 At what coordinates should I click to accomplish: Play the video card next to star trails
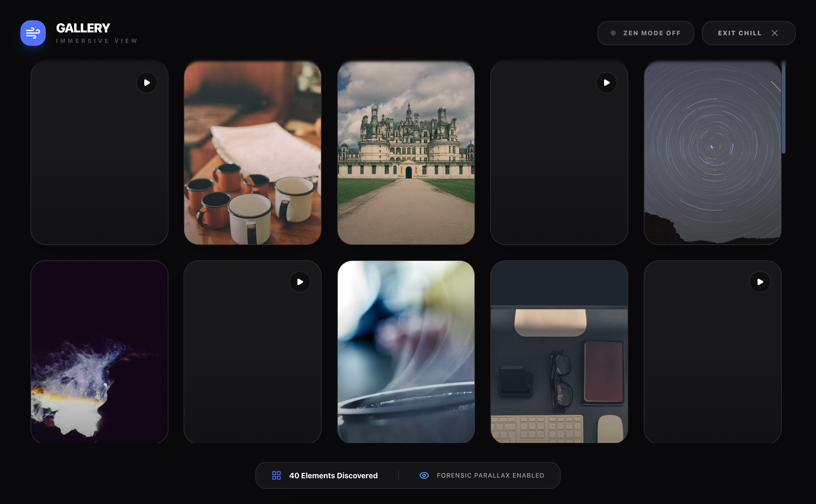point(606,83)
